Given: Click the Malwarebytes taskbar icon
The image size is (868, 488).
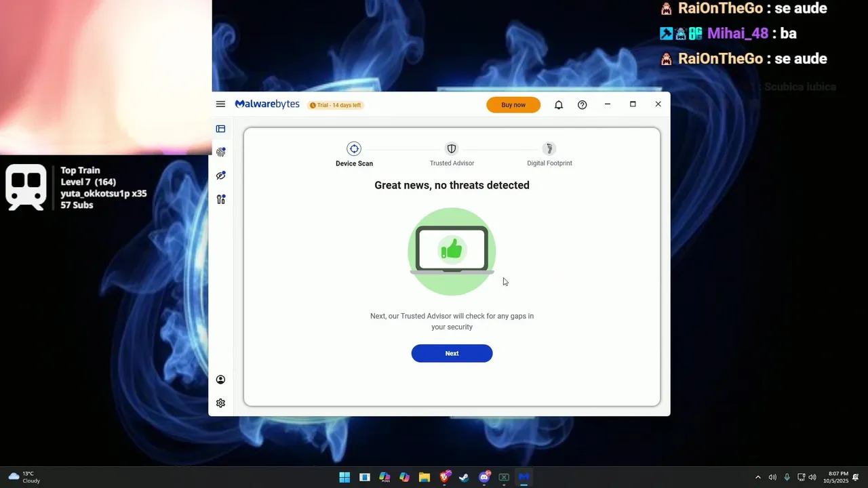Looking at the screenshot, I should [x=524, y=477].
